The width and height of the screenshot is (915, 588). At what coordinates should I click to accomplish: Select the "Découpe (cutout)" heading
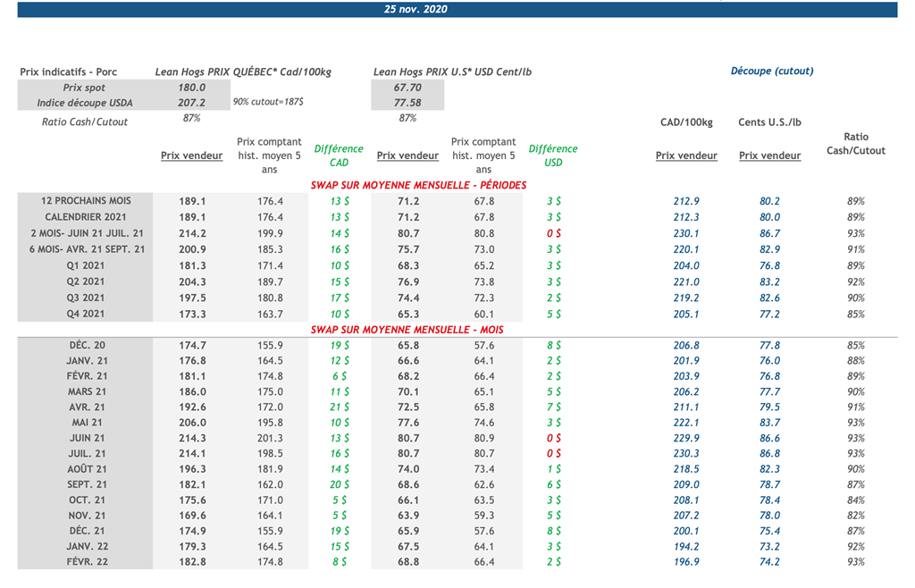pyautogui.click(x=771, y=71)
